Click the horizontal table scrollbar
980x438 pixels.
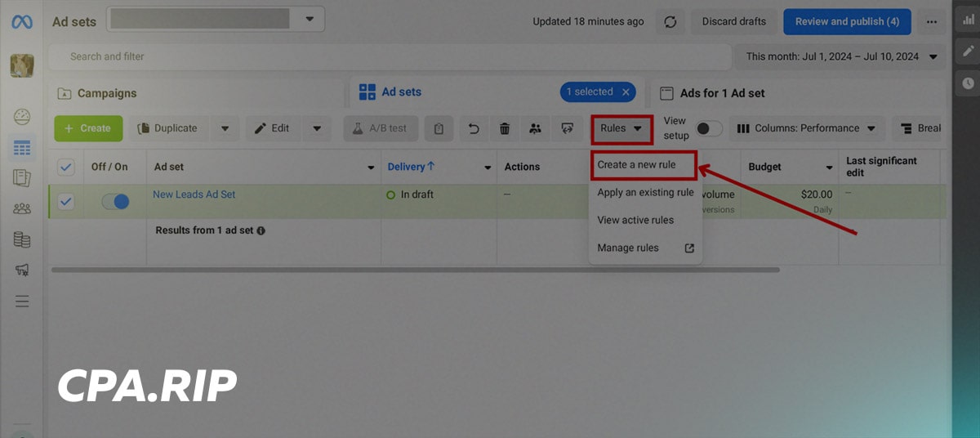point(415,270)
